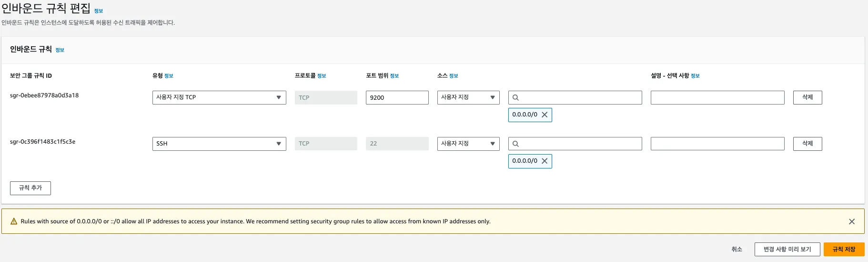Viewport: 868px width, 262px height.
Task: Click search icon in SSH rule source field
Action: coord(515,144)
